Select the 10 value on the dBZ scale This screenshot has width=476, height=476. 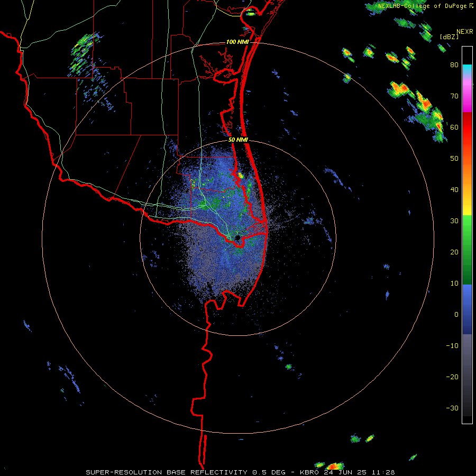tap(454, 283)
